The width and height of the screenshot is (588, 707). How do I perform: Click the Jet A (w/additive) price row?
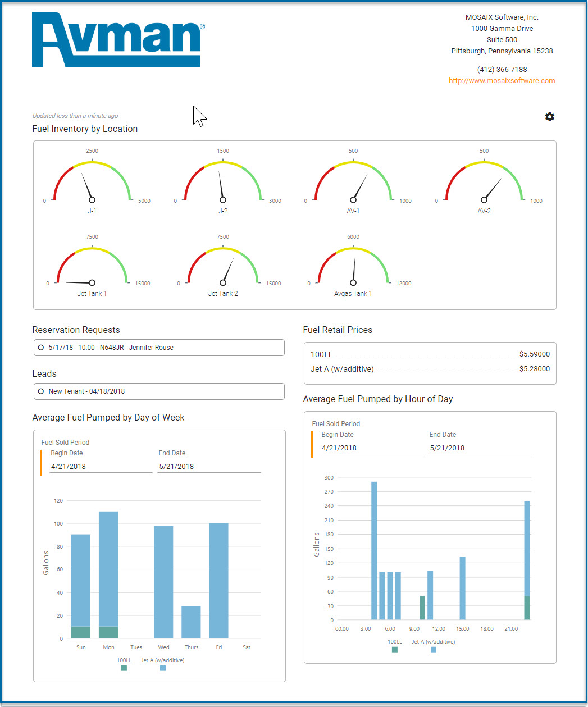click(x=430, y=369)
